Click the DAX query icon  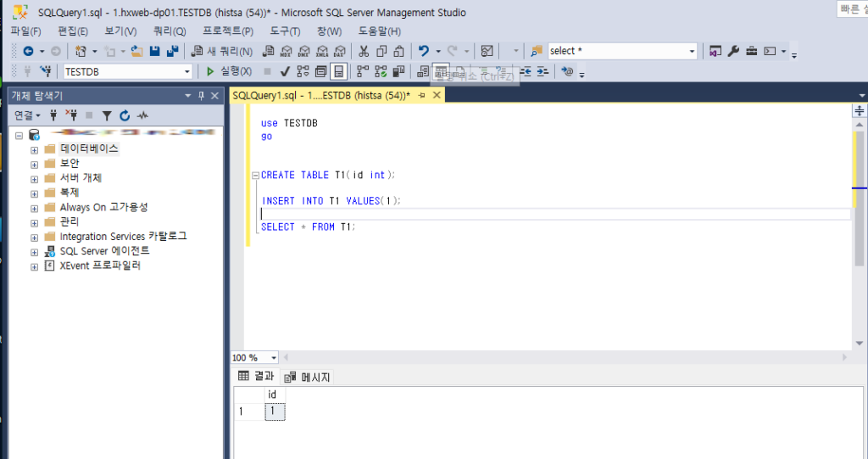coord(339,51)
